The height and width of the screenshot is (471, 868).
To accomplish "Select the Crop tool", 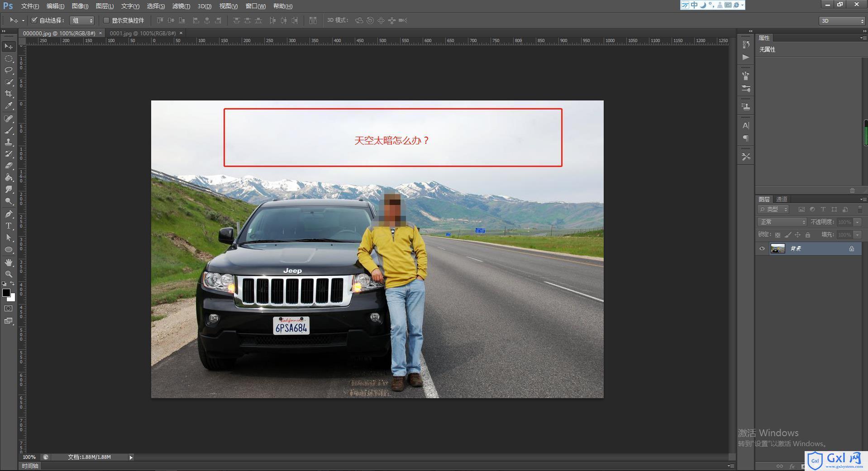I will point(9,94).
